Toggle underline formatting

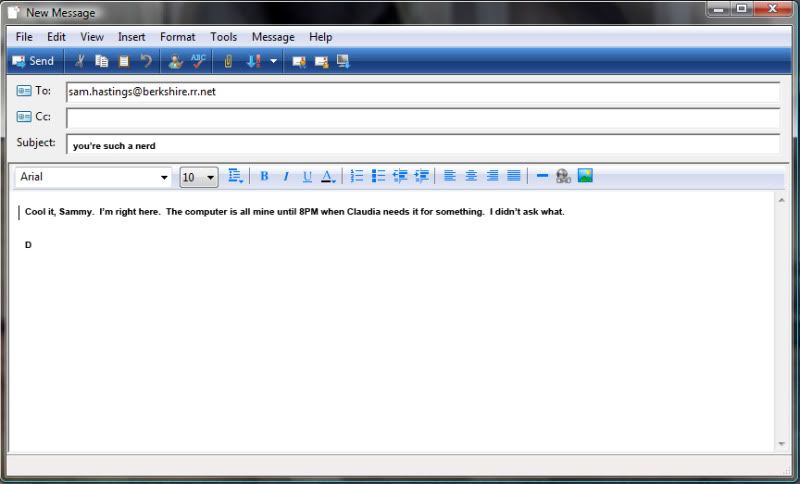(x=307, y=176)
